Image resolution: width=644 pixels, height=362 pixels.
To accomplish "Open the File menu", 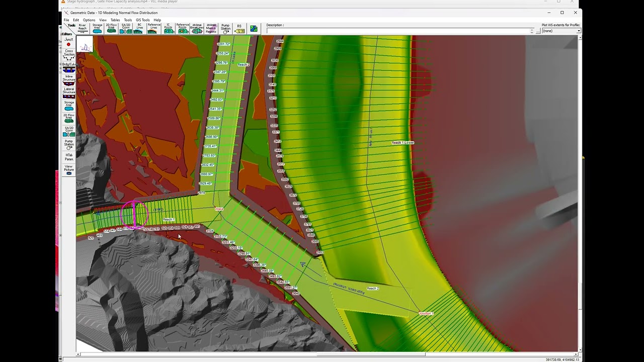I will (66, 20).
